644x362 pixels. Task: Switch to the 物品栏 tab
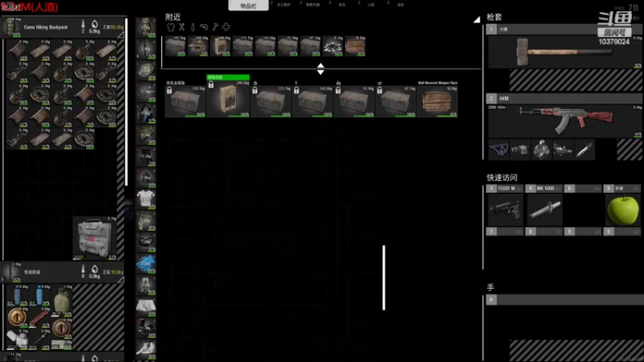pos(249,6)
